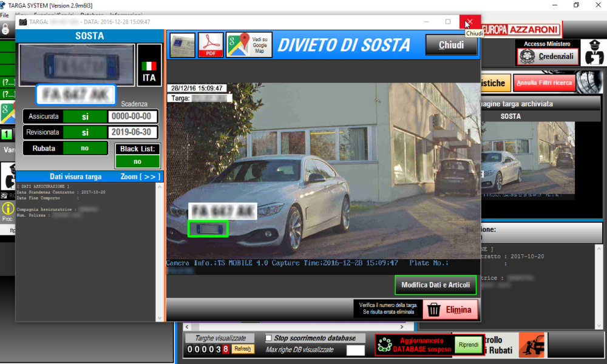Click Annulla Filtri ricerca button
The image size is (607, 364).
coord(544,83)
